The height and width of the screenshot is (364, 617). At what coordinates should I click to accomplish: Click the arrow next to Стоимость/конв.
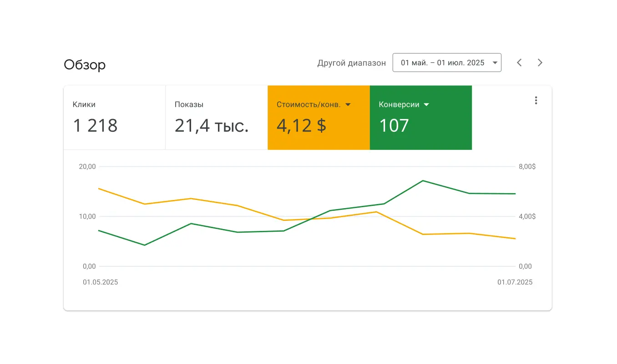point(348,105)
